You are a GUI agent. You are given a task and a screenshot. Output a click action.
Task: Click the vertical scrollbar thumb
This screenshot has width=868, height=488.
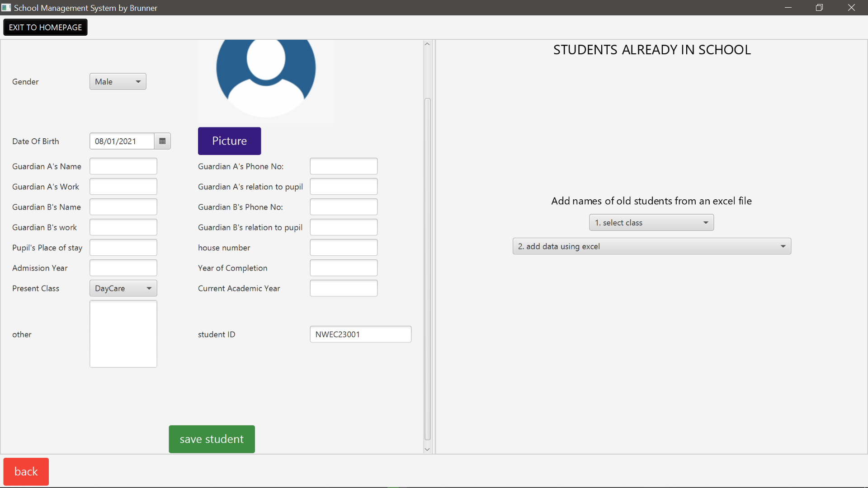(427, 269)
